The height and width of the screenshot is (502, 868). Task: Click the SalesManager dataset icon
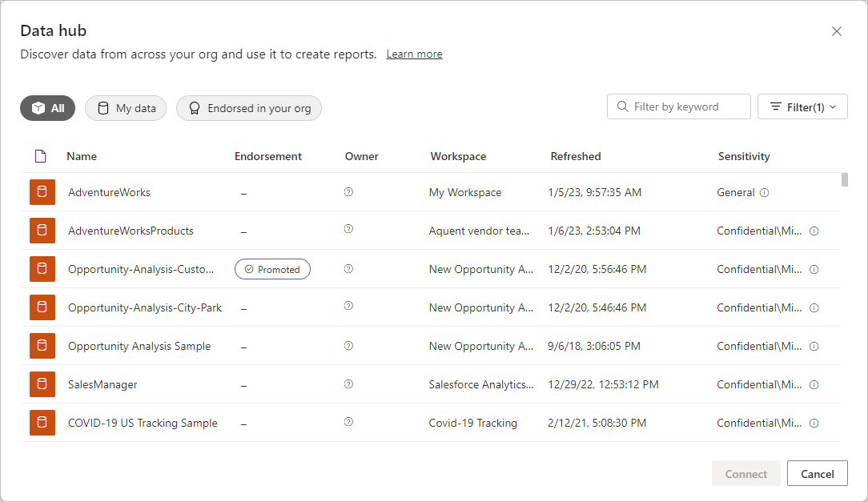[42, 384]
